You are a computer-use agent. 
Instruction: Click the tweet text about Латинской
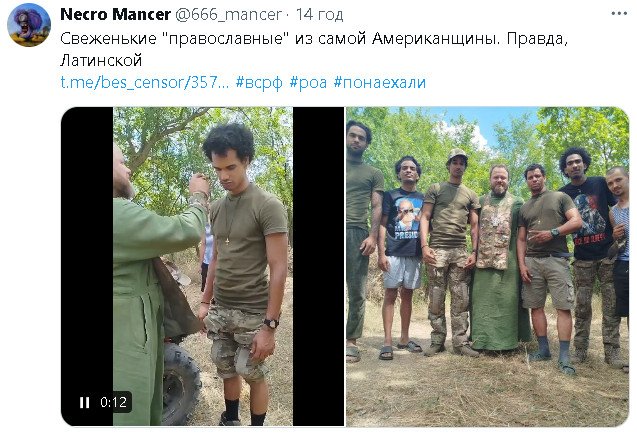click(x=314, y=50)
